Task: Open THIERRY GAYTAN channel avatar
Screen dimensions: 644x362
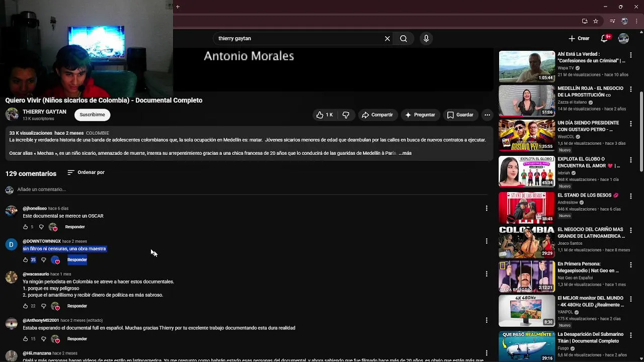Action: [12, 115]
